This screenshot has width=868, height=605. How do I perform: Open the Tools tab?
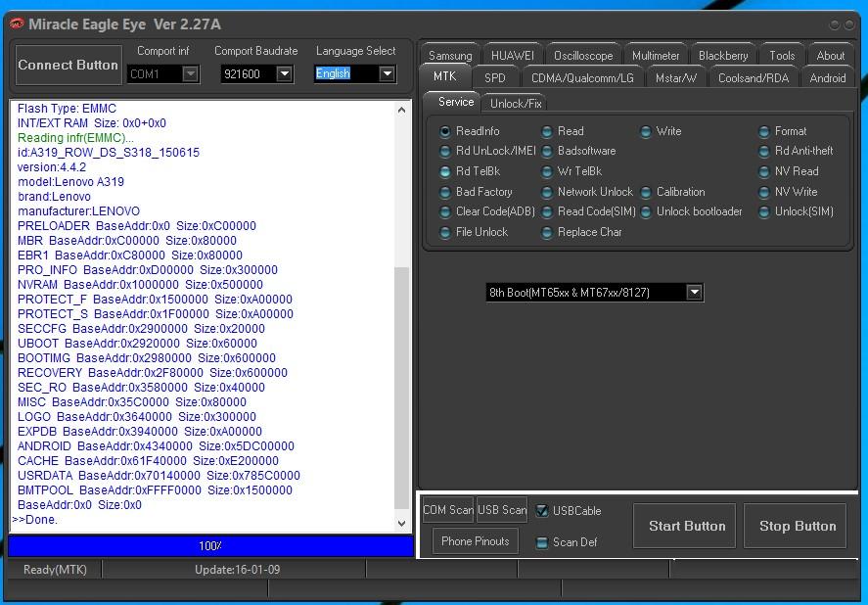click(782, 56)
